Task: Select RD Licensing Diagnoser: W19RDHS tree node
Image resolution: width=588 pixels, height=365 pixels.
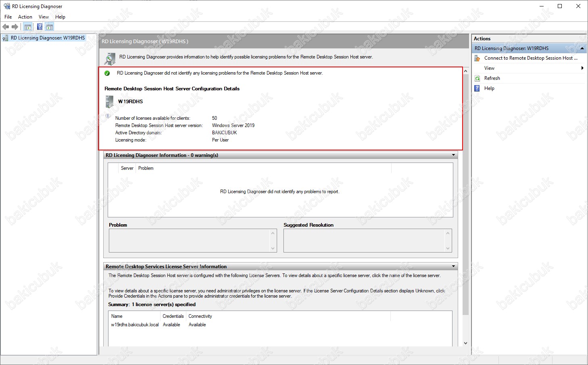Action: (x=48, y=38)
